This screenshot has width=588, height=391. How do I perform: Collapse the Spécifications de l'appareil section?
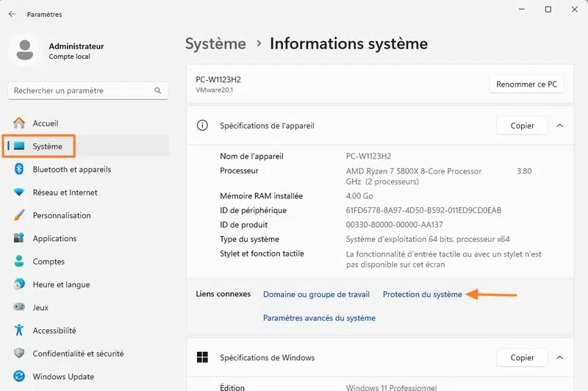(x=560, y=126)
